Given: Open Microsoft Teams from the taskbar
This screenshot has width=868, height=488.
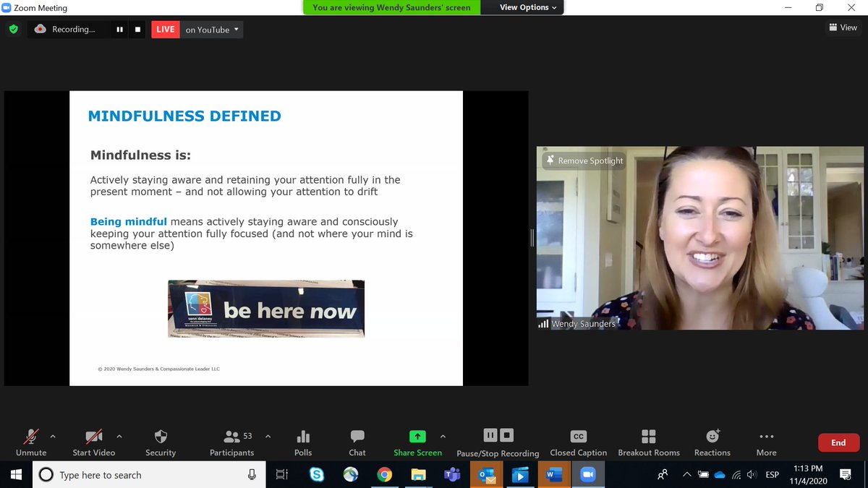Looking at the screenshot, I should [452, 475].
